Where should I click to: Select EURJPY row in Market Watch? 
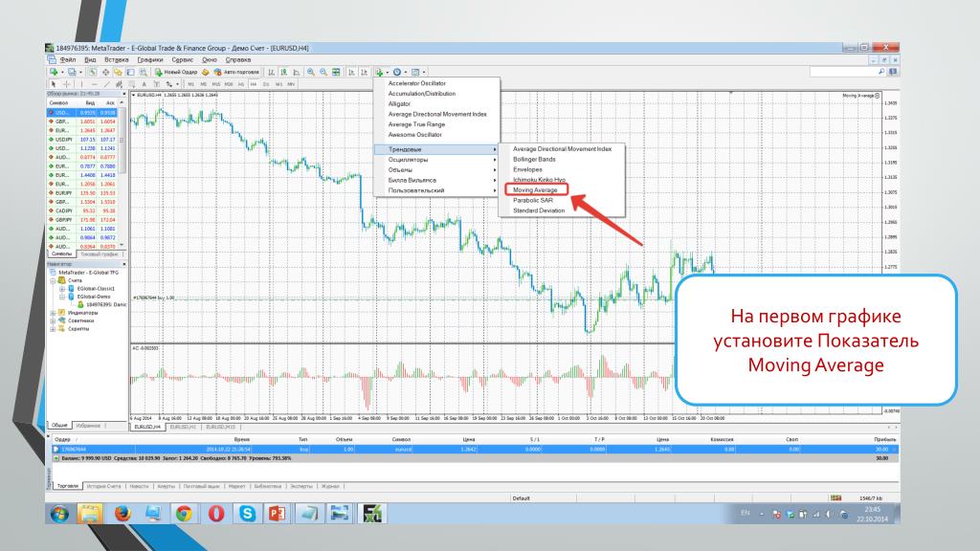tap(83, 193)
